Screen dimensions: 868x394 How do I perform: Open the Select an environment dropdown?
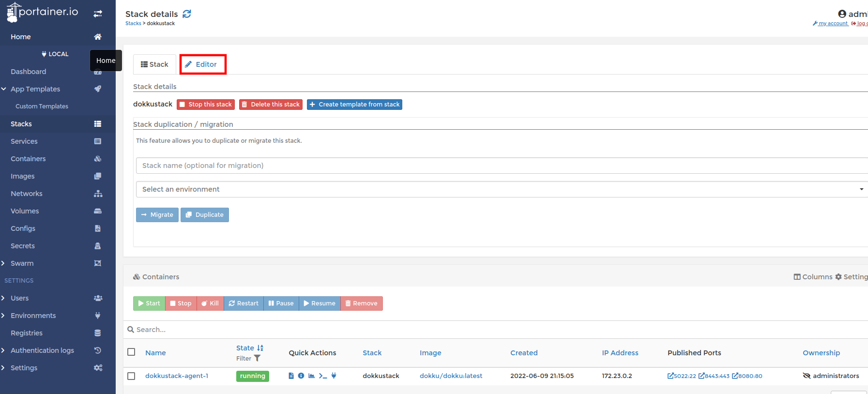501,189
